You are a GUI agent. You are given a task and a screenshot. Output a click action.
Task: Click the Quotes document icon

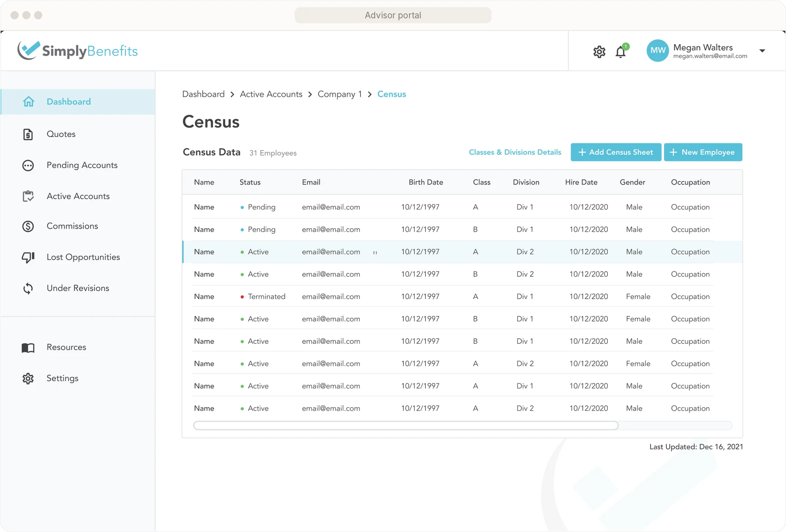(x=28, y=134)
